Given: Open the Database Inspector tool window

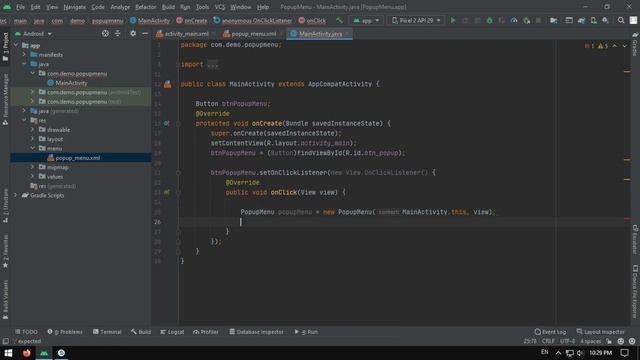Looking at the screenshot, I should (x=256, y=332).
